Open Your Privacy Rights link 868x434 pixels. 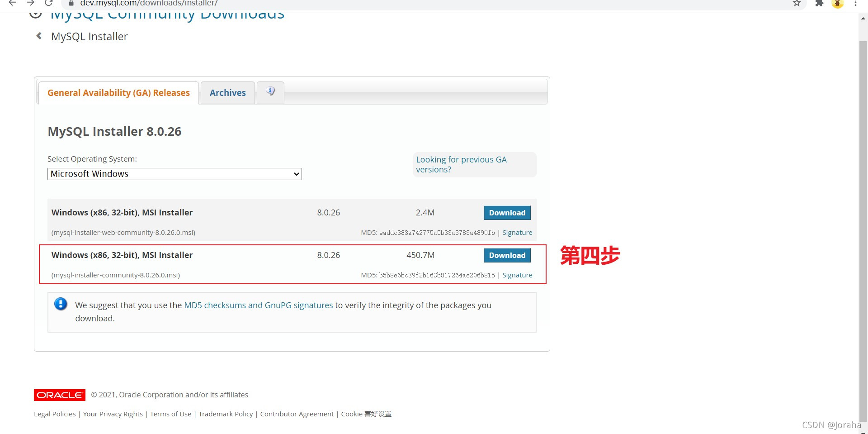(113, 414)
